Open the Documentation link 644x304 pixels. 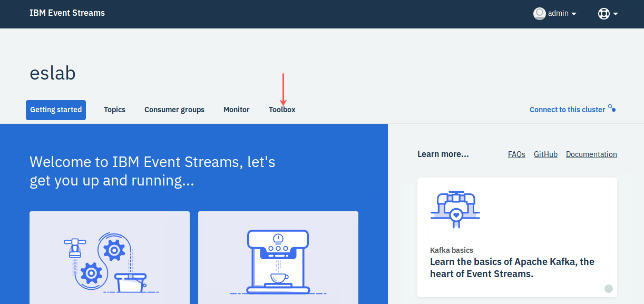(x=591, y=154)
